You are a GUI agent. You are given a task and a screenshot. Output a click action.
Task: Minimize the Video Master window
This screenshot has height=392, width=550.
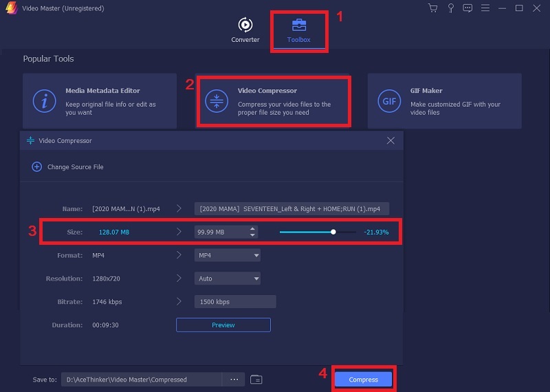tap(503, 8)
